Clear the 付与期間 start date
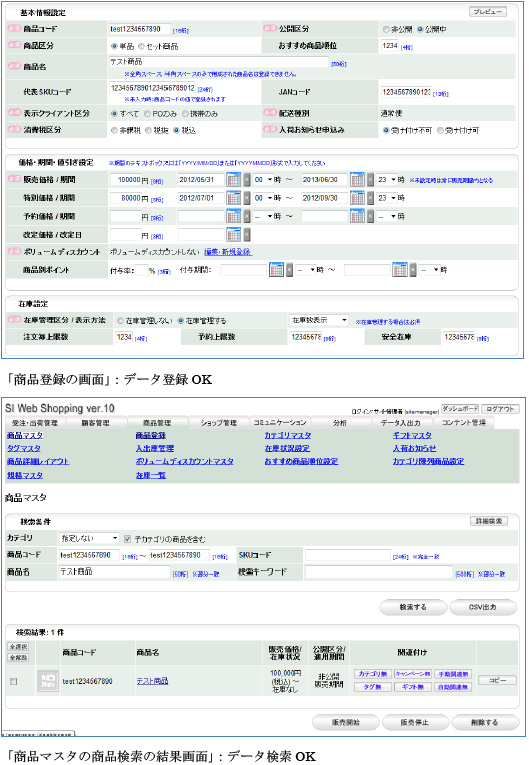Viewport: 529px width, 765px height. [289, 269]
